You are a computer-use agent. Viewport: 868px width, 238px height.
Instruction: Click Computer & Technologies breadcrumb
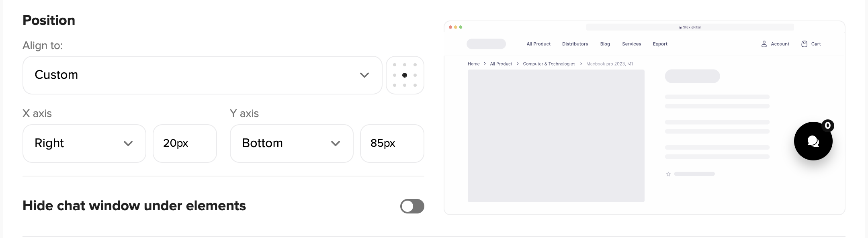(549, 64)
